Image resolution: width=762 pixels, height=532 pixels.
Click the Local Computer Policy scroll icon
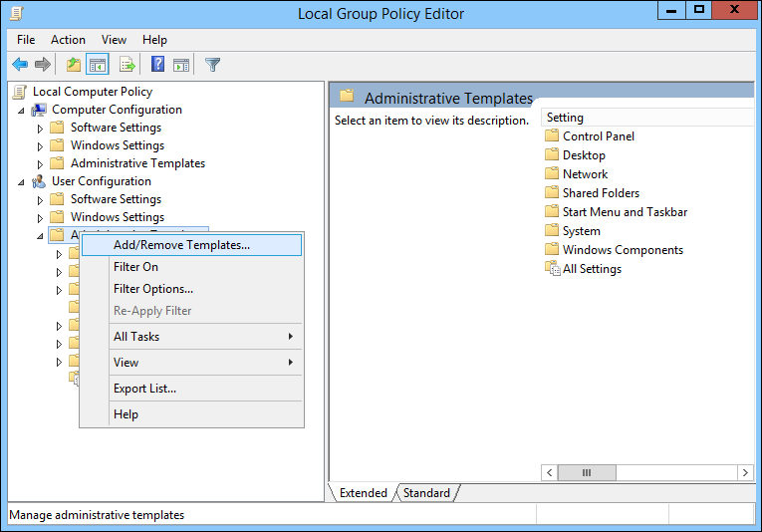coord(20,92)
